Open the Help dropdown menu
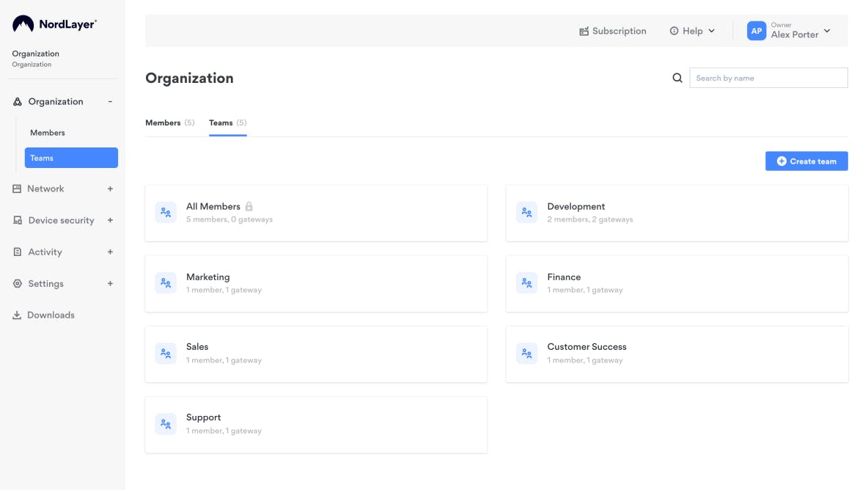Image resolution: width=868 pixels, height=490 pixels. pos(692,31)
